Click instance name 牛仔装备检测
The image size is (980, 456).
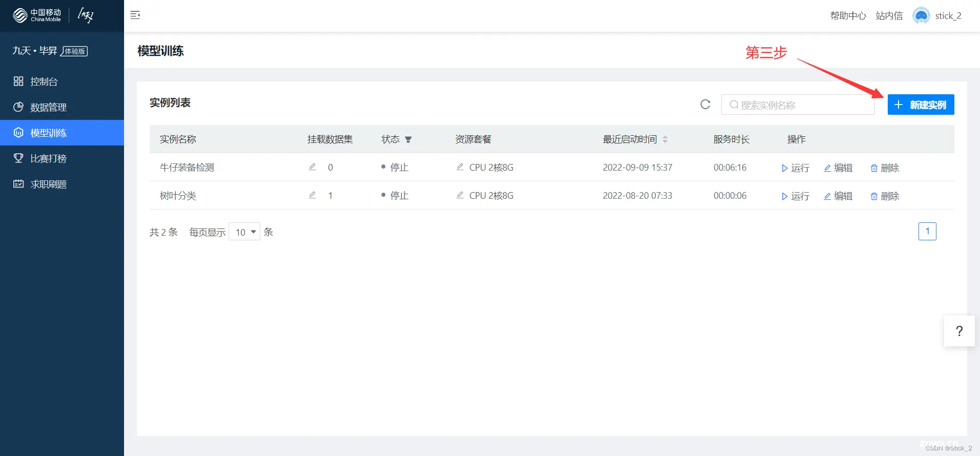click(187, 168)
